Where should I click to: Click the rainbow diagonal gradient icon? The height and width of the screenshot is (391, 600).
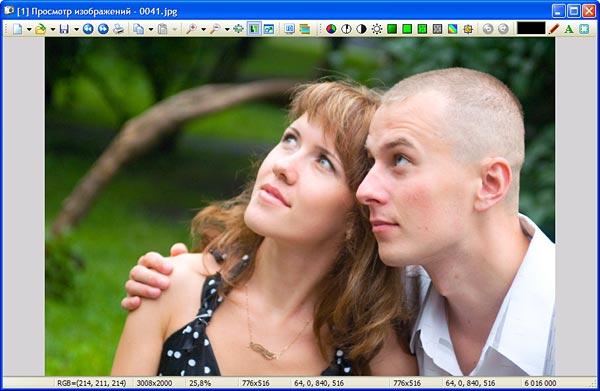453,29
